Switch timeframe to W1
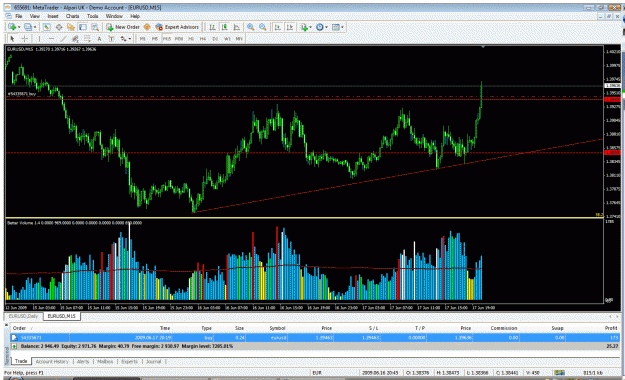The image size is (625, 380). [x=227, y=39]
